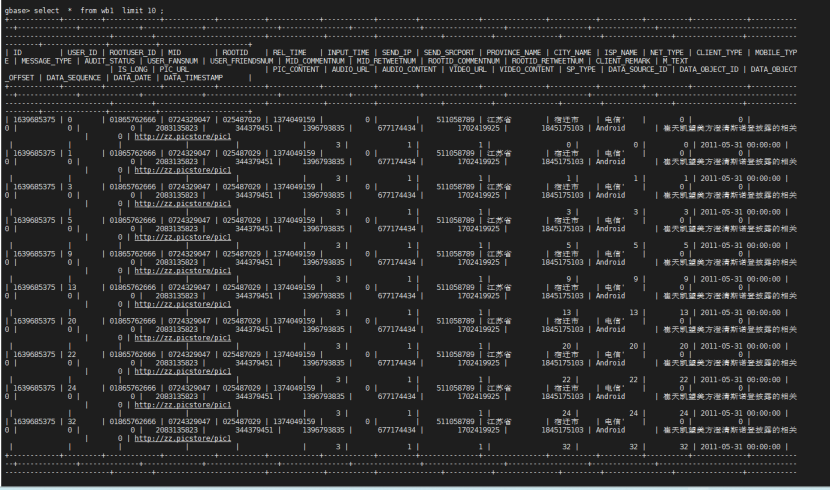Click the value 9 in the USER_ID column
This screenshot has height=490, width=831.
[x=69, y=254]
